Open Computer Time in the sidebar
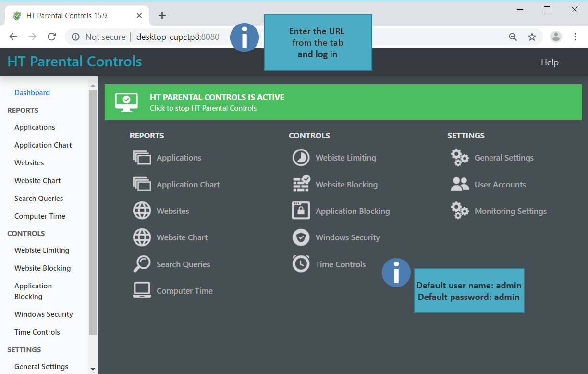Screen dimensions: 588x374 click(40, 216)
